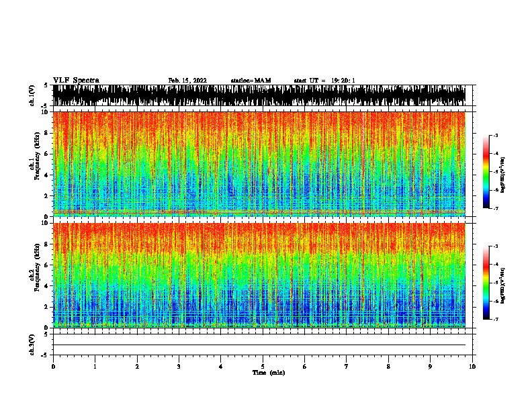Click the black ch.1 voltage waveform panel

pyautogui.click(x=259, y=95)
